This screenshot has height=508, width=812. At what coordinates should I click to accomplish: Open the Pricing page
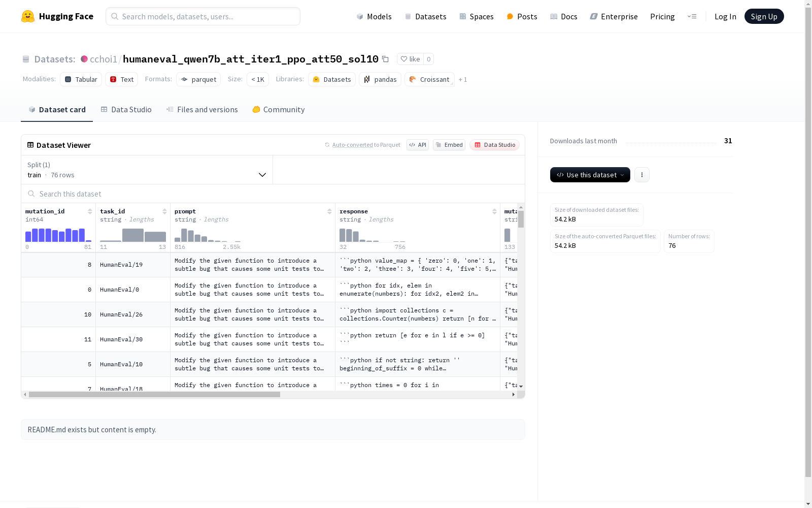coord(662,16)
